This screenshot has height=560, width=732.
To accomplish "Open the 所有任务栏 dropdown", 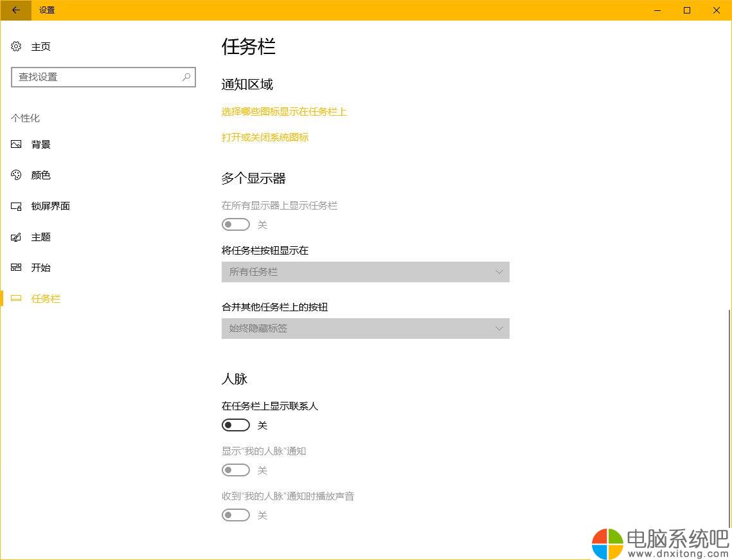I will click(366, 272).
